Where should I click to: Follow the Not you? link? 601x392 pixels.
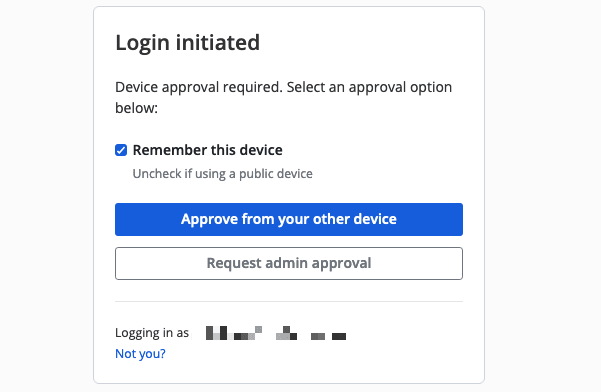[x=140, y=353]
